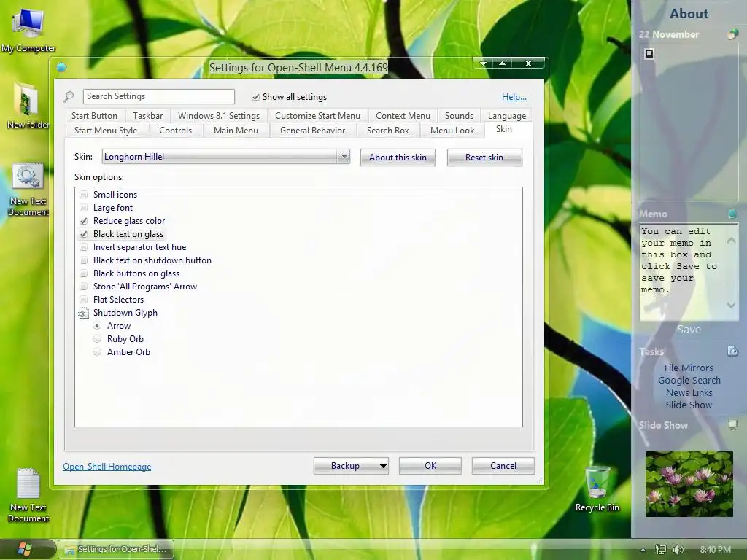Click the Cancel button
This screenshot has height=560, width=747.
(x=503, y=466)
